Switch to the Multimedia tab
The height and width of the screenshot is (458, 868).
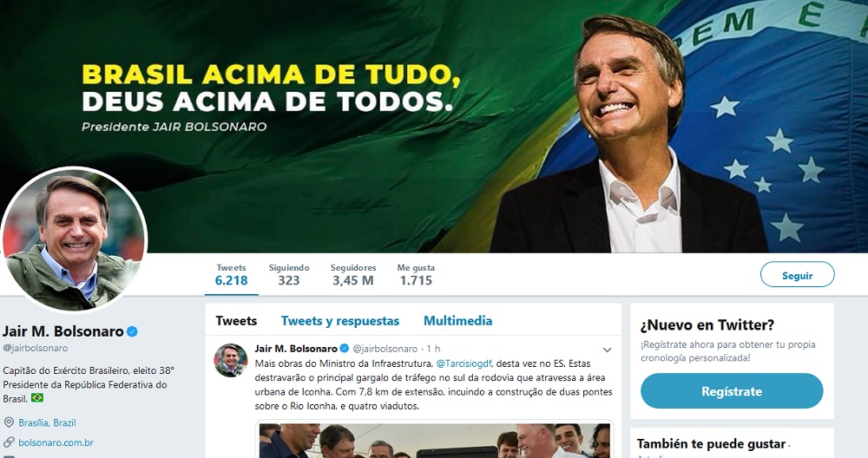click(x=457, y=321)
